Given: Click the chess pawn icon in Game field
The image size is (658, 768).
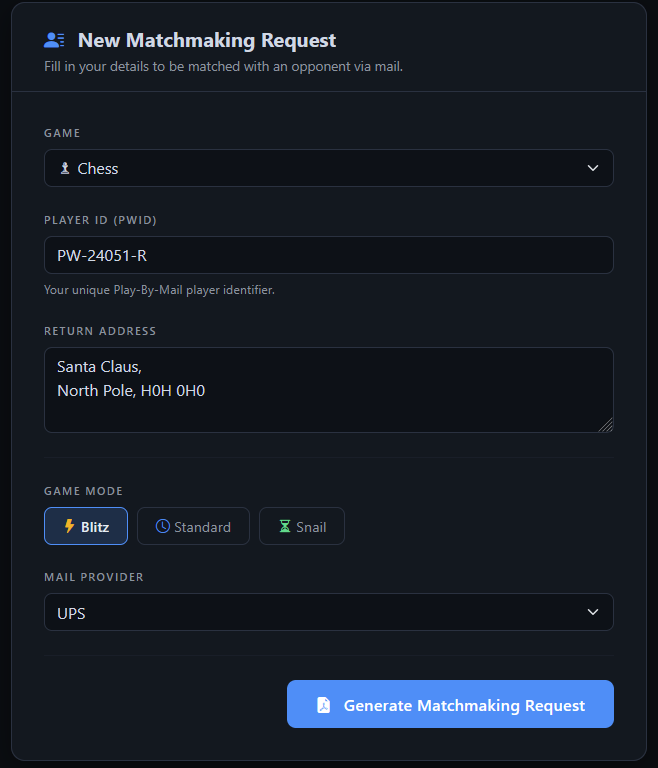Looking at the screenshot, I should point(65,169).
